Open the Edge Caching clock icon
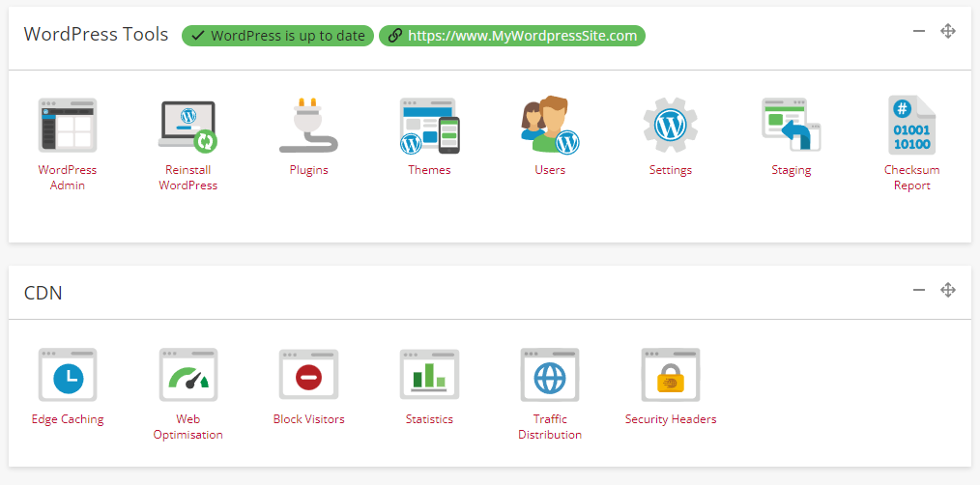This screenshot has width=980, height=485. click(67, 375)
